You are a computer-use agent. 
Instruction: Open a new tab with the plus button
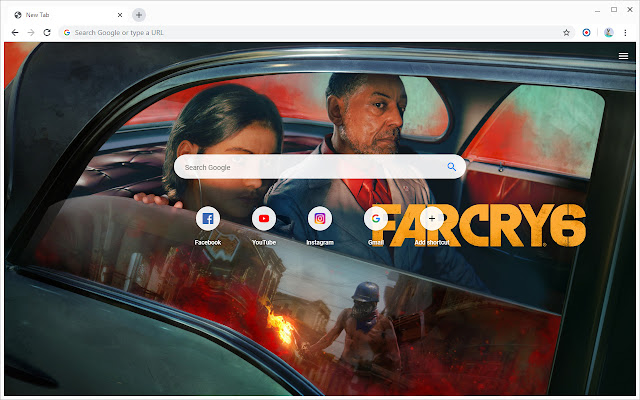[x=139, y=15]
